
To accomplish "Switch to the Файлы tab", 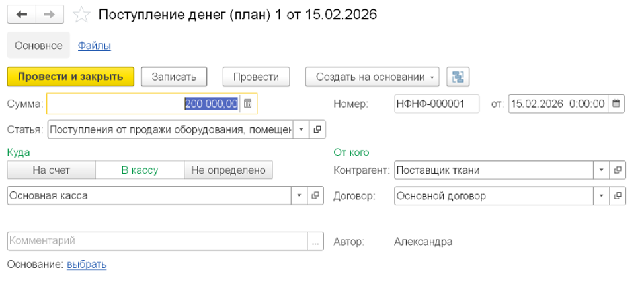I will pos(95,46).
